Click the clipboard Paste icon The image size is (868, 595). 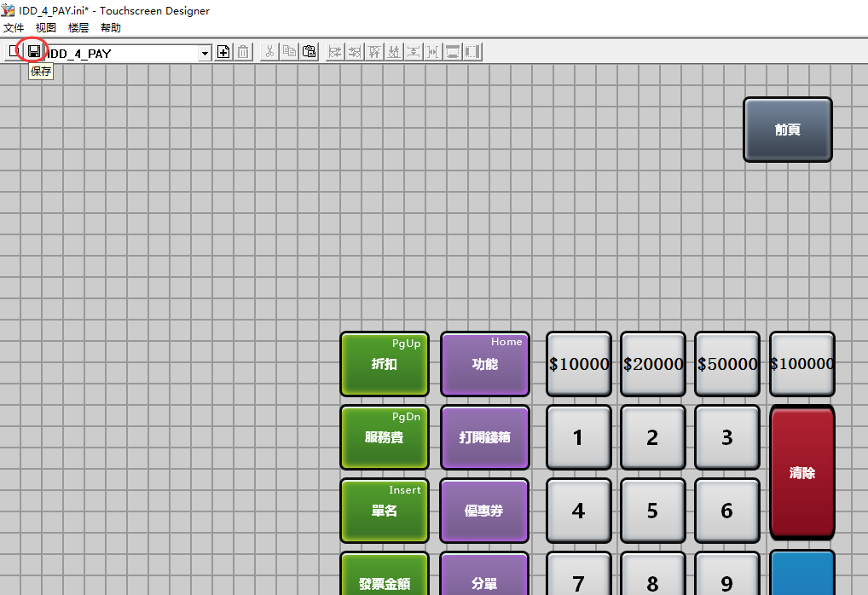click(x=309, y=52)
